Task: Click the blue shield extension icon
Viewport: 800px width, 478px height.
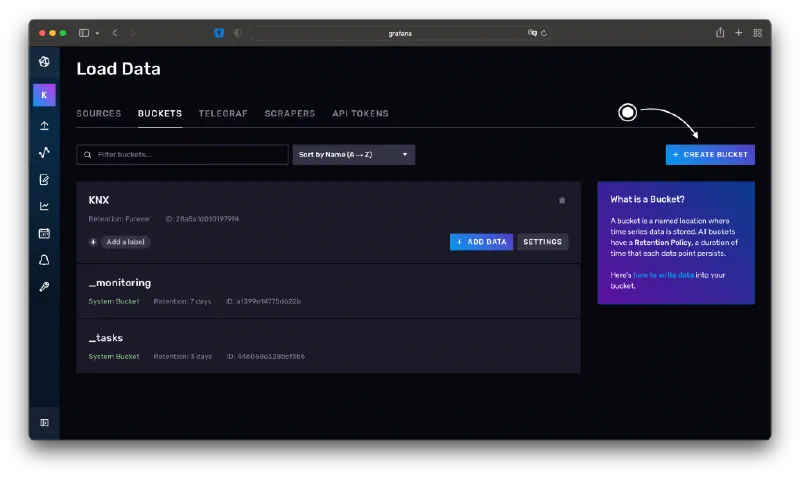Action: click(219, 33)
